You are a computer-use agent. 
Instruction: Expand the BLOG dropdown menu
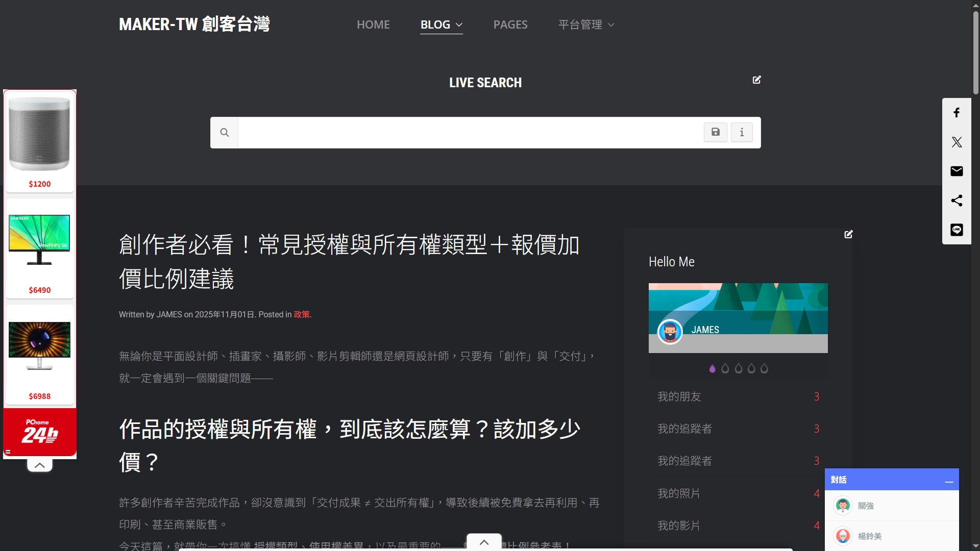click(442, 24)
